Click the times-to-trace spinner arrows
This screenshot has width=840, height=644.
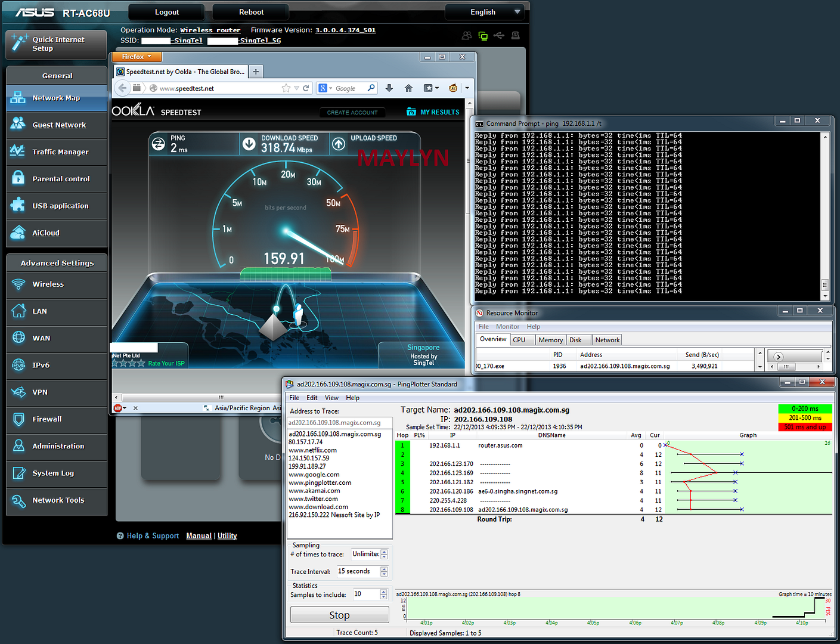pyautogui.click(x=384, y=554)
